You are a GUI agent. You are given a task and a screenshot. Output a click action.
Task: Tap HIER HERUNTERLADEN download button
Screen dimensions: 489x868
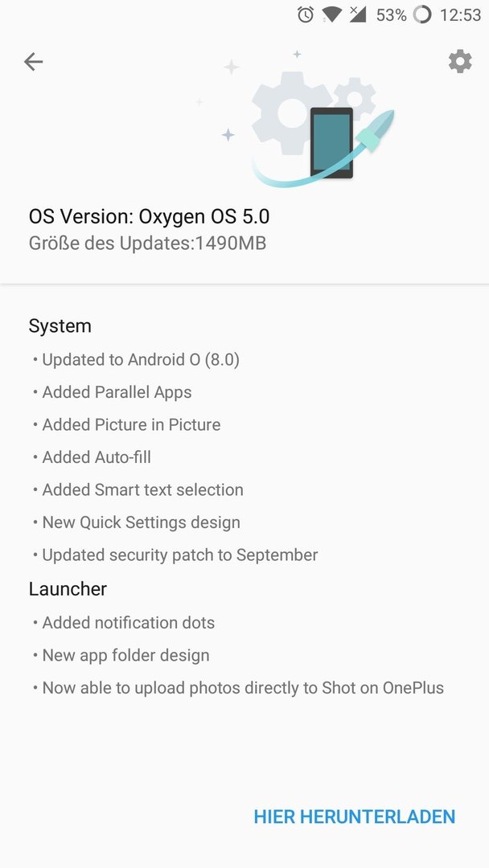pyautogui.click(x=355, y=817)
